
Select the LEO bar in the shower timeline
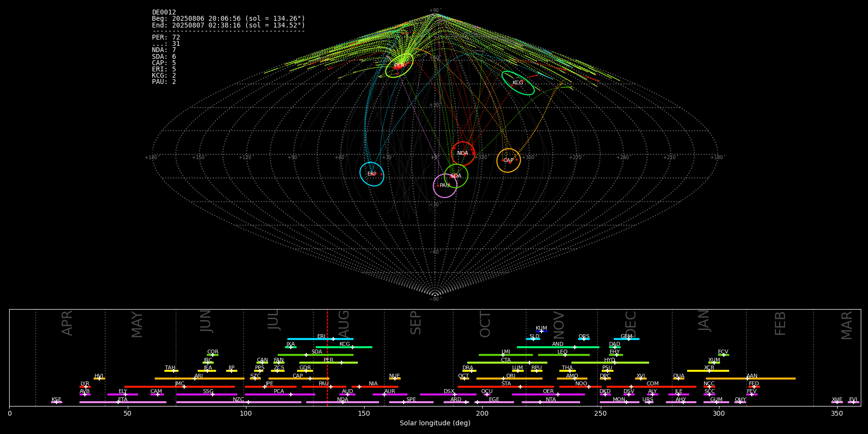tap(564, 355)
